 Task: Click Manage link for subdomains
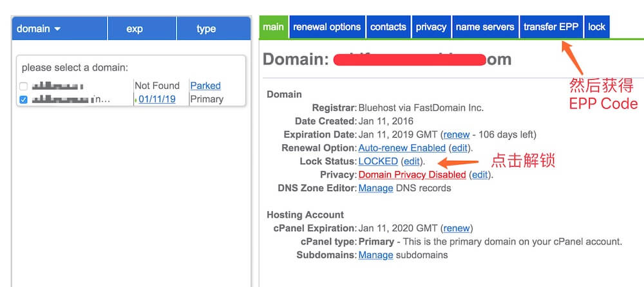click(375, 255)
